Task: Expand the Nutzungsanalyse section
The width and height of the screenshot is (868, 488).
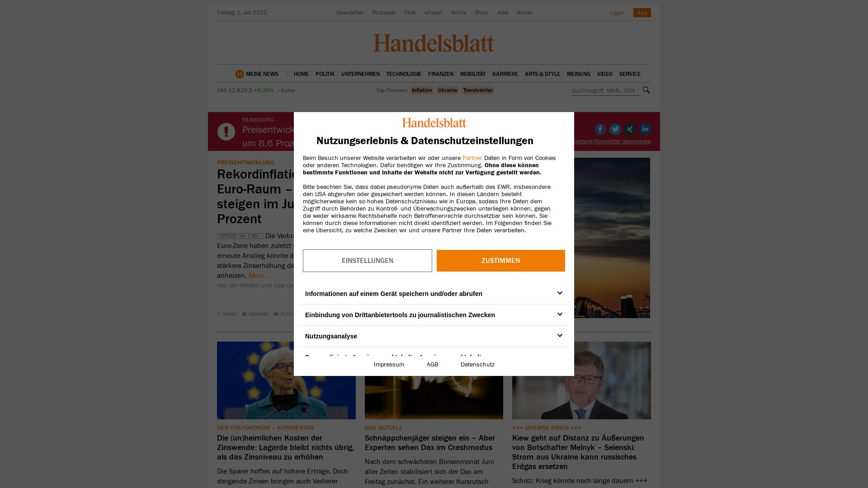Action: pyautogui.click(x=559, y=335)
